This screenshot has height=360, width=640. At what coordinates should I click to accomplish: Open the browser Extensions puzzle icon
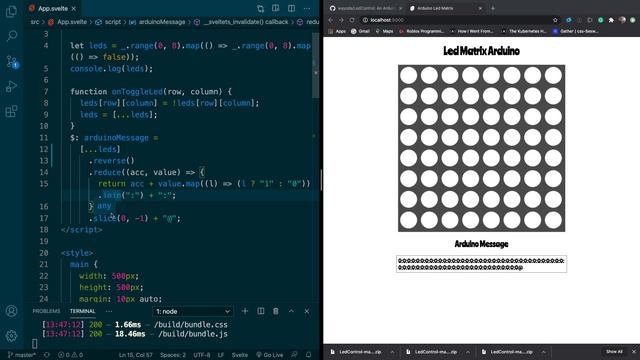pyautogui.click(x=611, y=20)
